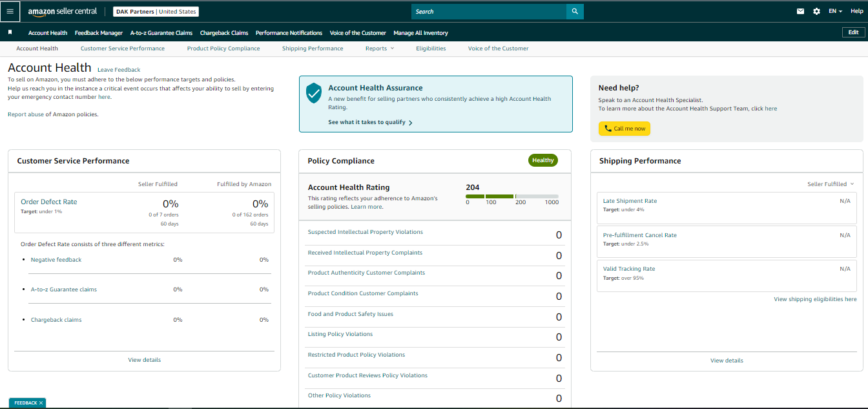Switch to Product Policy Compliance tab
This screenshot has width=868, height=409.
pyautogui.click(x=223, y=48)
